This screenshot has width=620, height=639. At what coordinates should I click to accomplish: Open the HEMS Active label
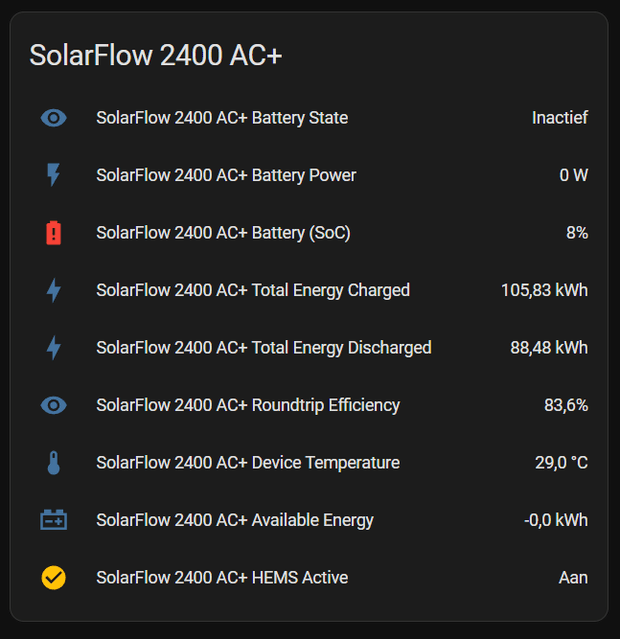[222, 578]
